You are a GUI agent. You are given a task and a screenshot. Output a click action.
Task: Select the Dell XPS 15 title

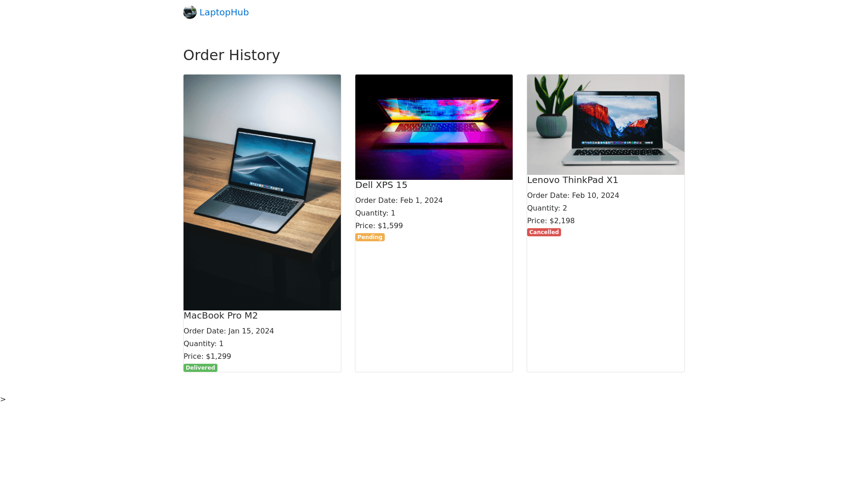pos(381,185)
